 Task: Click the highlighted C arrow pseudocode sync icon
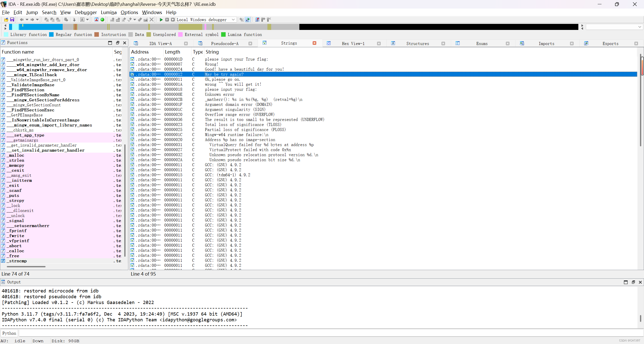(x=248, y=20)
